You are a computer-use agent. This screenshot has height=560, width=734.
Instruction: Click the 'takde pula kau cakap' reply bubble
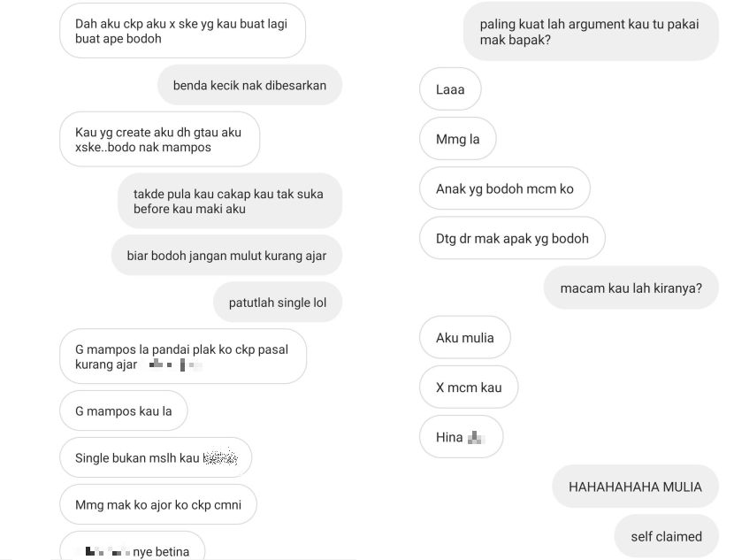(x=230, y=202)
